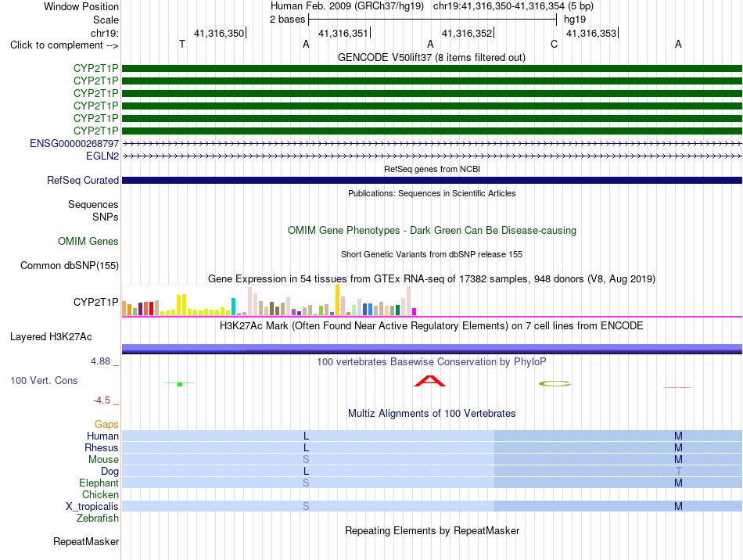Open OMIM Gene Phenotypes track title

tap(432, 230)
